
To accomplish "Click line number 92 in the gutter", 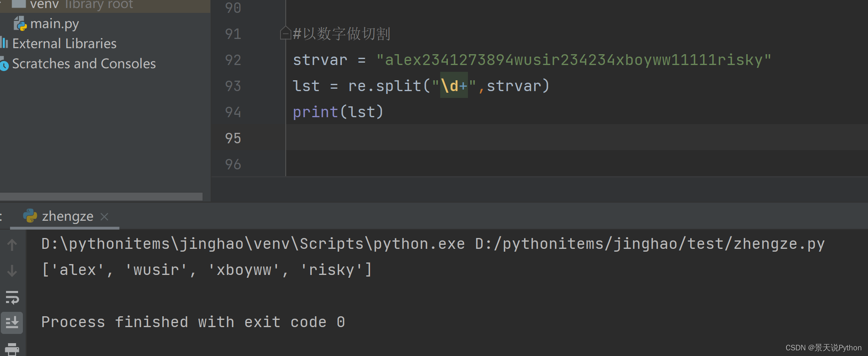I will (x=233, y=60).
